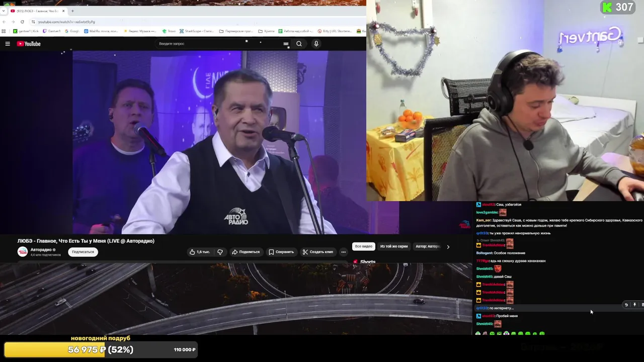Viewport: 644px width, 362px height.
Task: Start voice search with the microphone icon
Action: (316, 44)
